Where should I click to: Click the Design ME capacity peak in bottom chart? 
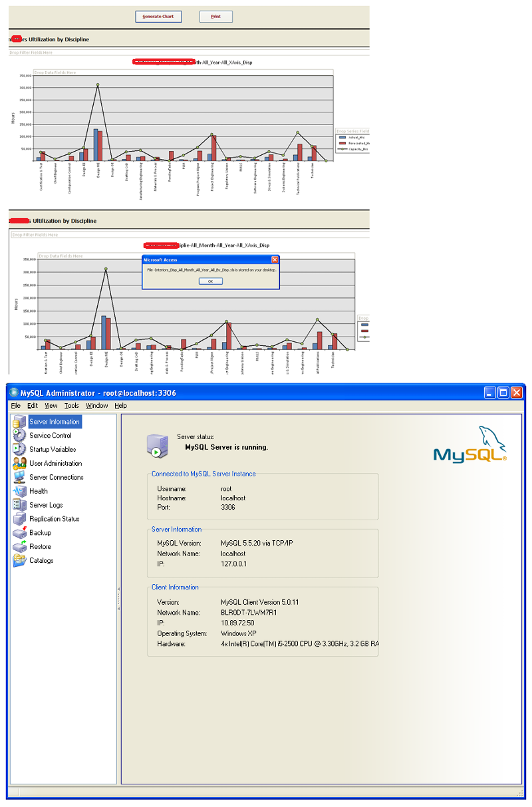click(x=105, y=269)
